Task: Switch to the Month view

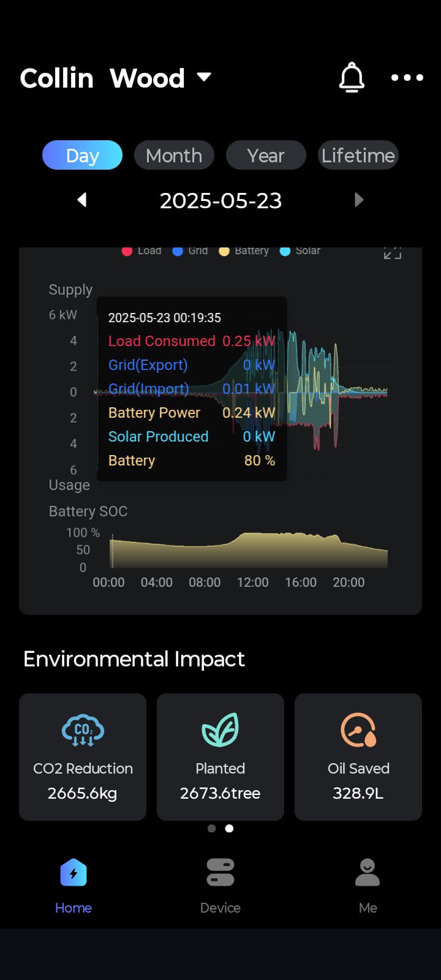Action: tap(174, 156)
